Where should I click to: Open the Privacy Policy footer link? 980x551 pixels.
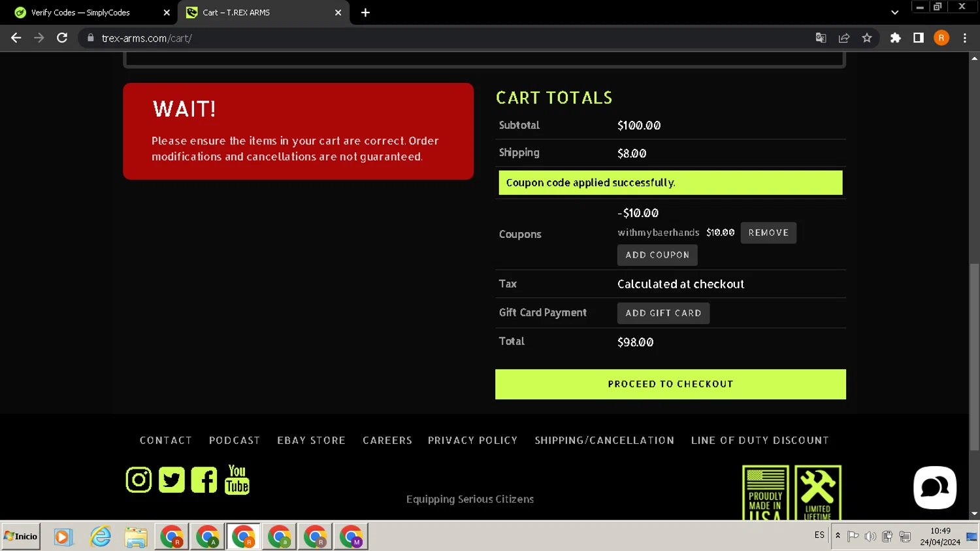pos(473,441)
